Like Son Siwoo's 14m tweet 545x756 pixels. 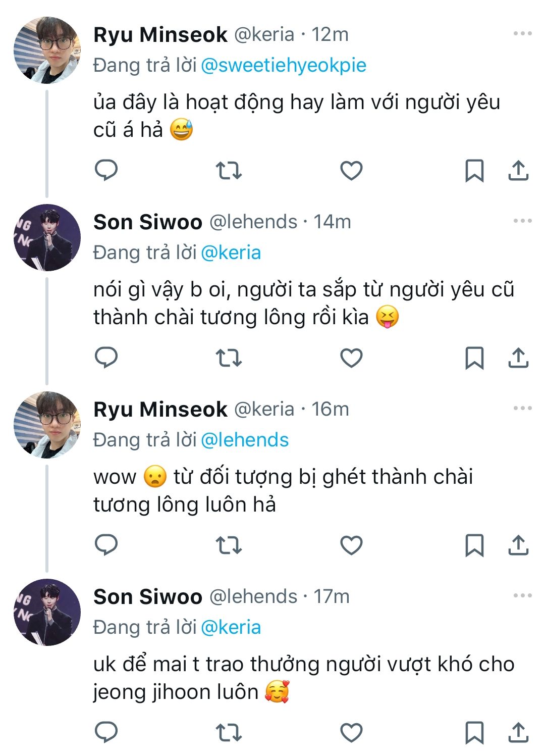(x=351, y=358)
